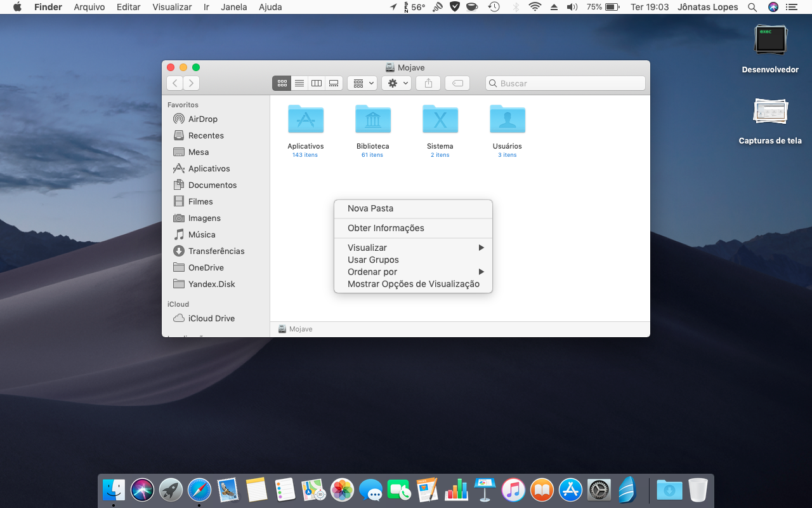The width and height of the screenshot is (812, 508).
Task: Expand the Visualizar submenu in context menu
Action: coord(413,248)
